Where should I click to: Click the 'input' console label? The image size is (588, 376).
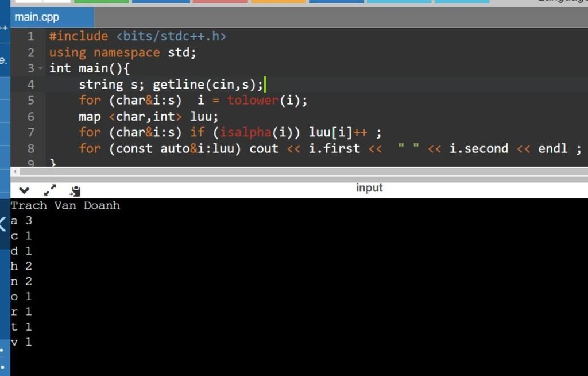pos(369,187)
